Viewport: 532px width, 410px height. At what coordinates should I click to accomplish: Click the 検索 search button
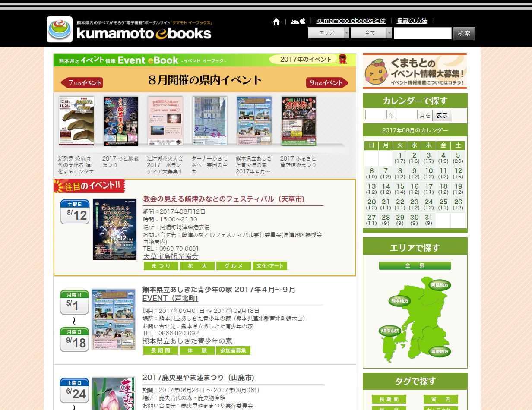point(464,33)
